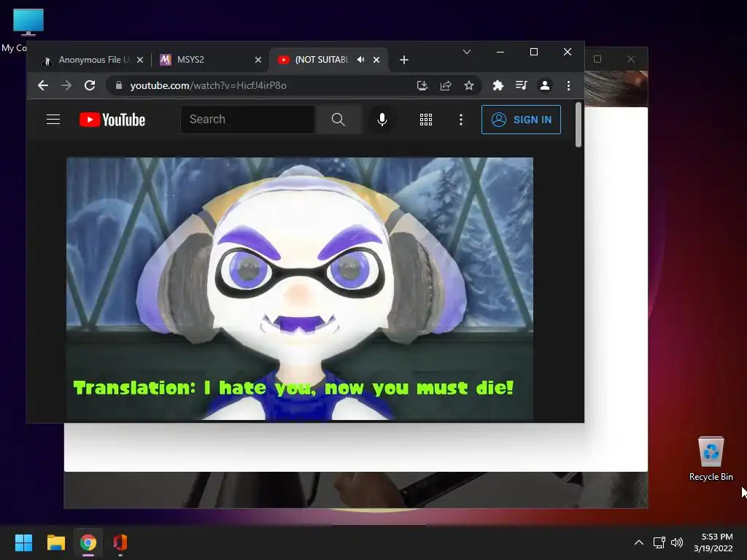
Task: Click the SIGN IN button
Action: [x=521, y=120]
